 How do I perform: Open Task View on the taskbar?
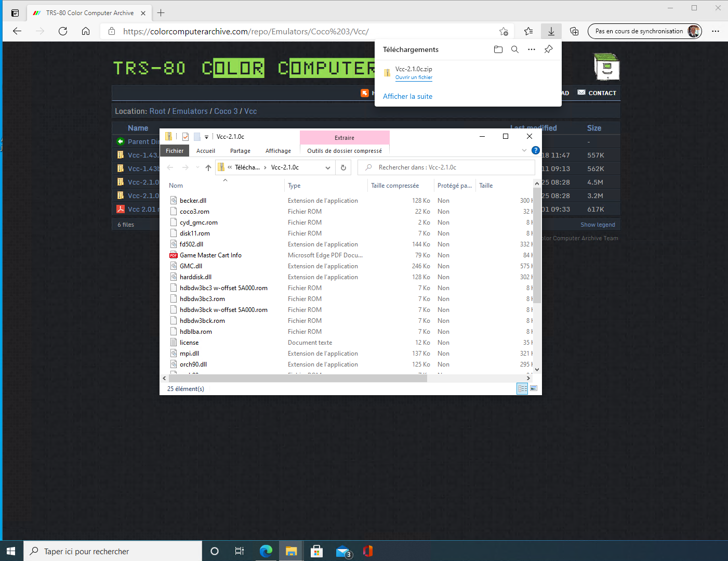tap(240, 551)
